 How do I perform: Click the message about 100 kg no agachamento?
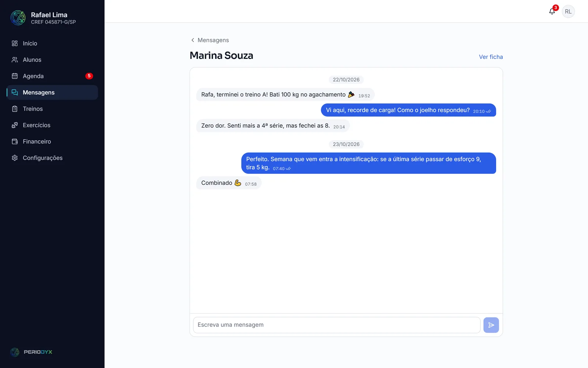[285, 95]
